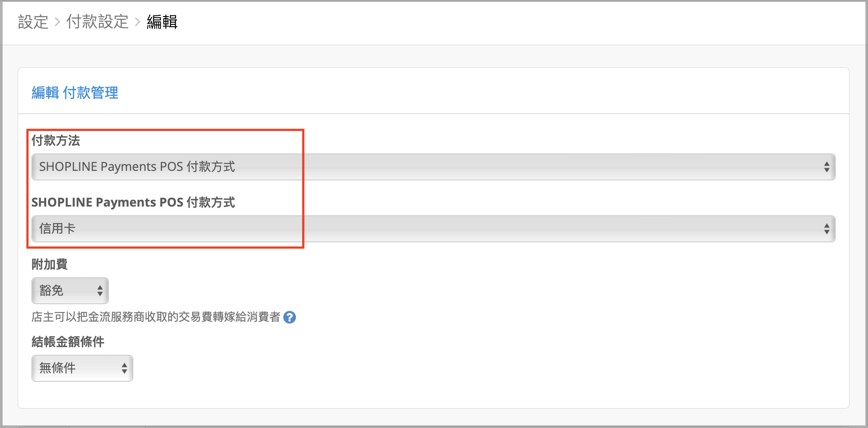Click the up-down arrows on 付款方法 select
The width and height of the screenshot is (868, 428).
(826, 167)
